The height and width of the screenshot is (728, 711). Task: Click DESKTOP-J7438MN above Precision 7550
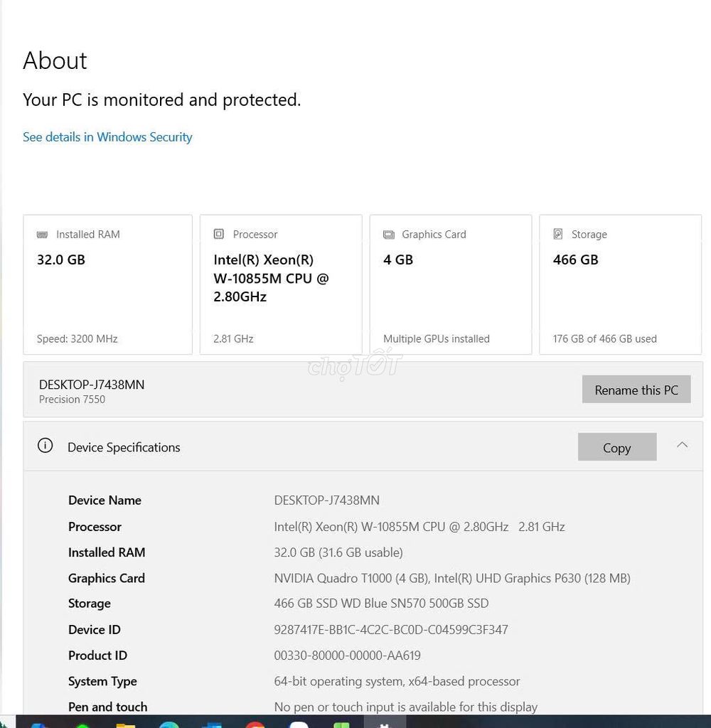(92, 385)
